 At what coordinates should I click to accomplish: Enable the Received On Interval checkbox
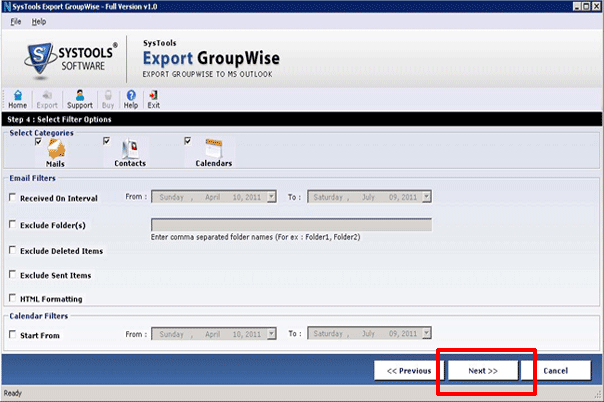click(12, 198)
